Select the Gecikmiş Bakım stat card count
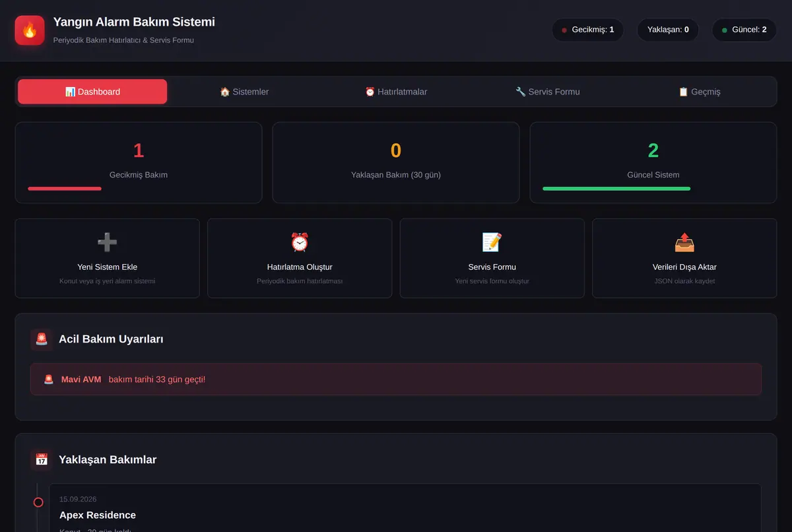 pos(139,150)
